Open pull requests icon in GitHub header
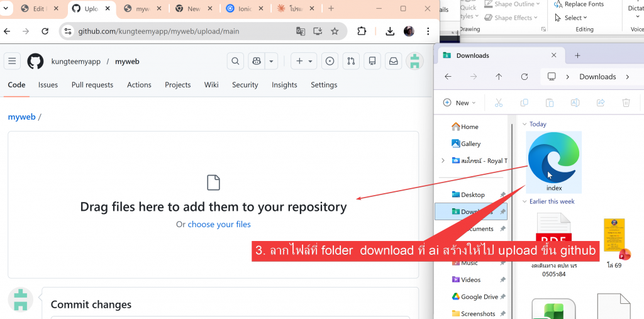 (351, 61)
